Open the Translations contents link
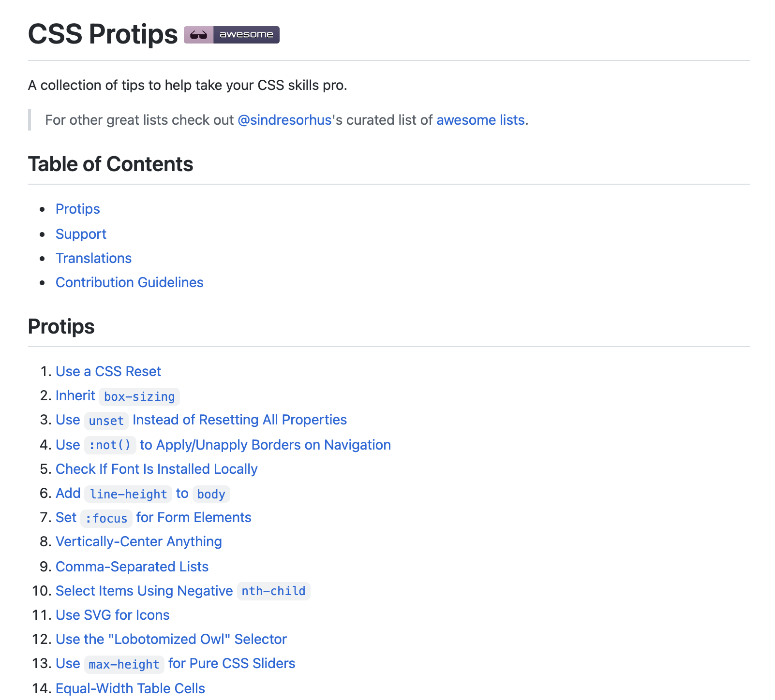This screenshot has width=775, height=700. pos(93,258)
